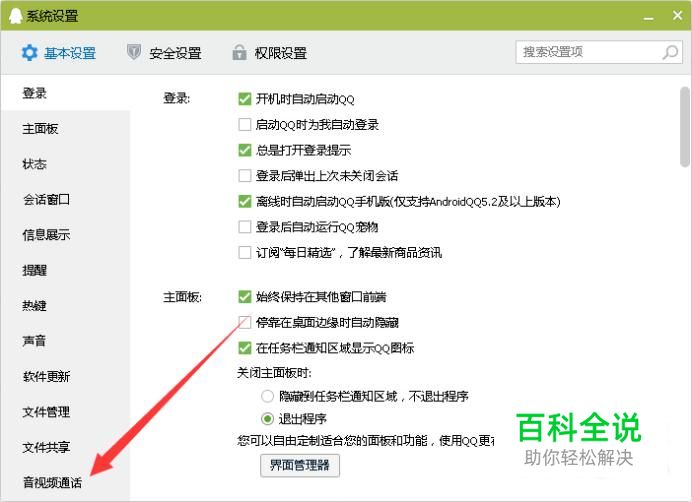This screenshot has width=692, height=502.
Task: Click the QQ penguin icon in title bar
Action: point(15,16)
